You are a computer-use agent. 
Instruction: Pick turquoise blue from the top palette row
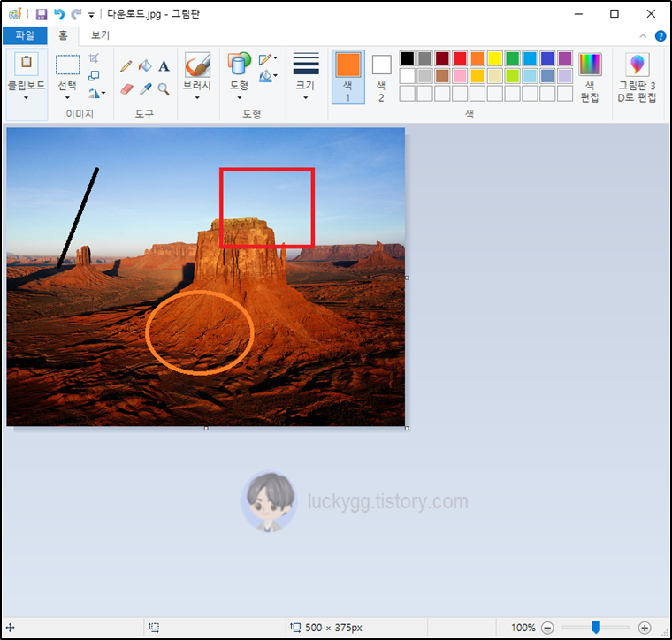[x=531, y=57]
